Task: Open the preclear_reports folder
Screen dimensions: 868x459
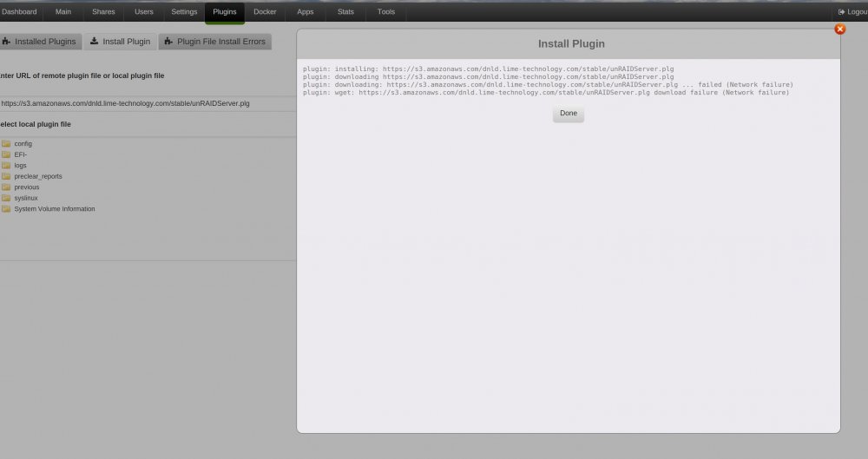Action: [x=38, y=176]
